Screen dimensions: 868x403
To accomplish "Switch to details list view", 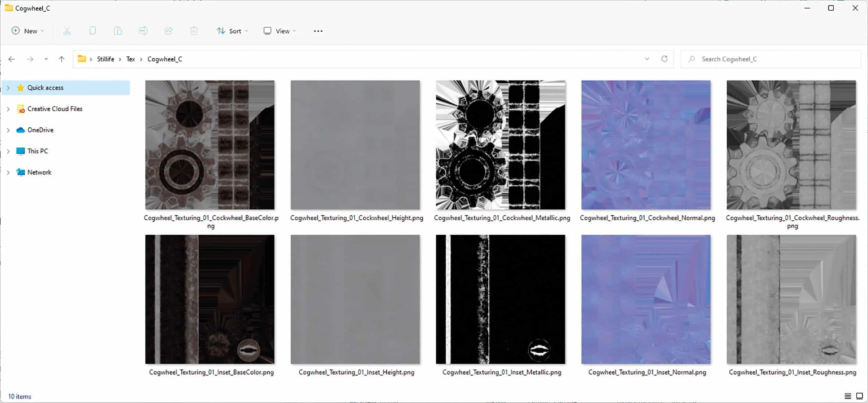I will click(847, 396).
